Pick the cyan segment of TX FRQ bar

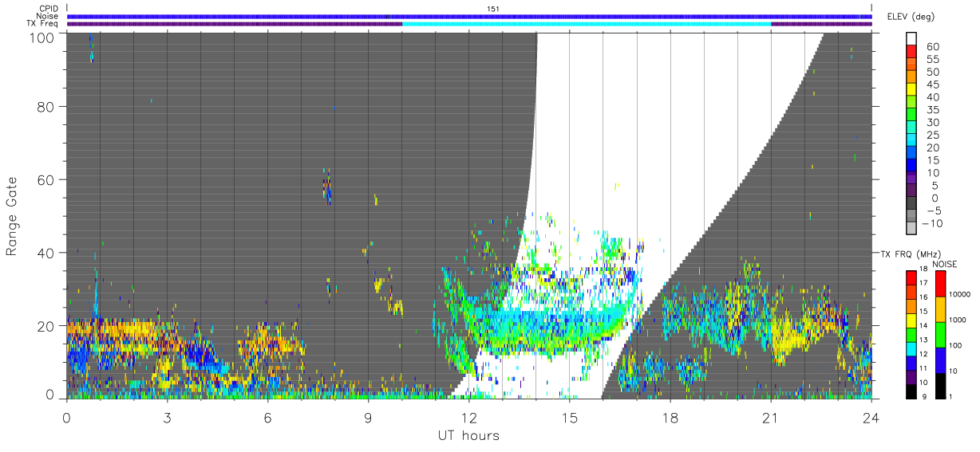click(x=911, y=348)
